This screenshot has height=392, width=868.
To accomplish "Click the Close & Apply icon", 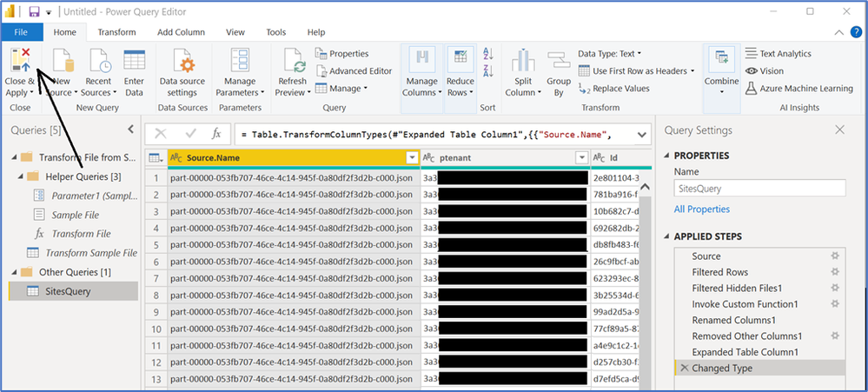I will coord(20,59).
